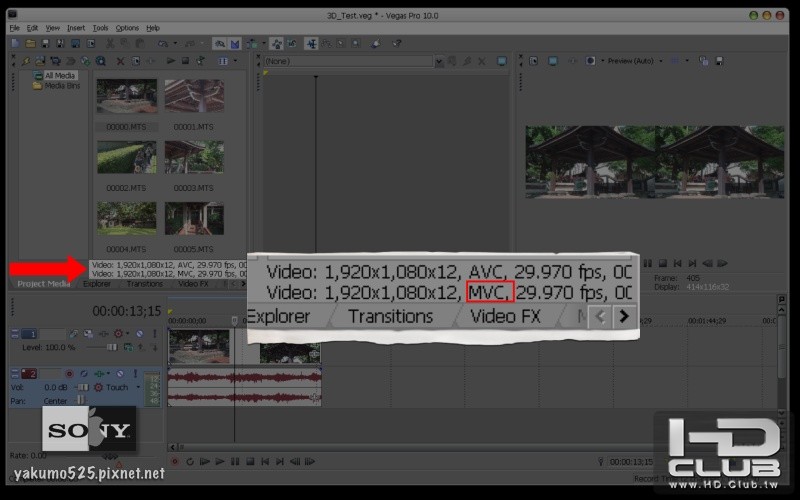800x500 pixels.
Task: Open Project Video Properties in the preview toolbar
Action: coord(534,61)
